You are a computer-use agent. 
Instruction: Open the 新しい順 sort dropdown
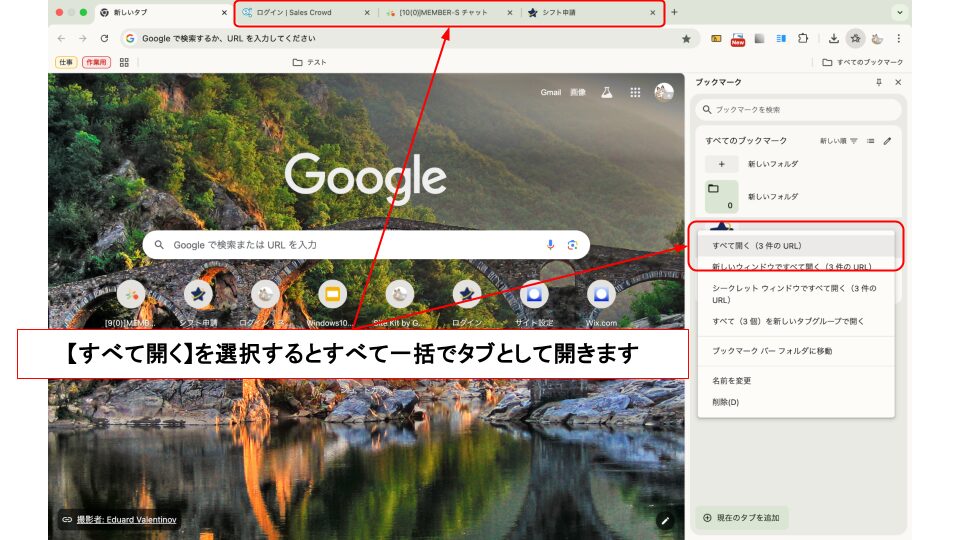839,141
